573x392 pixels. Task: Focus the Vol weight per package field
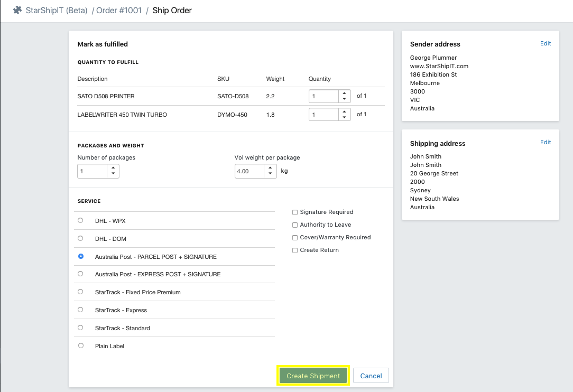pyautogui.click(x=249, y=171)
